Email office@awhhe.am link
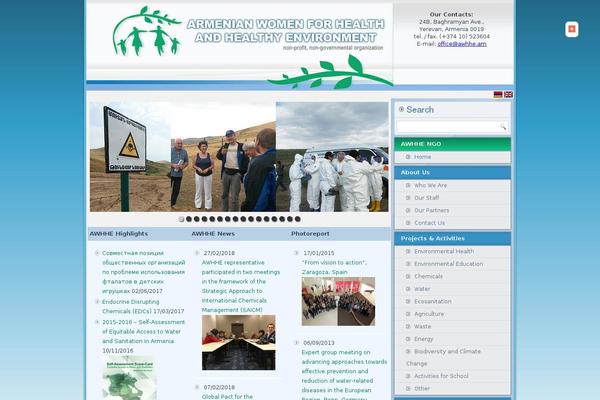The width and height of the screenshot is (600, 400). [462, 44]
